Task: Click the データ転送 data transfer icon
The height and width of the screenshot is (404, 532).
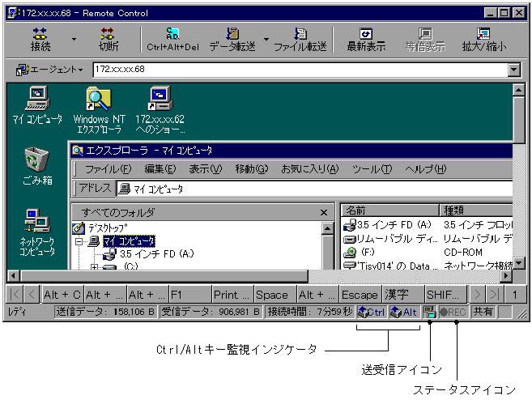Action: [x=232, y=40]
